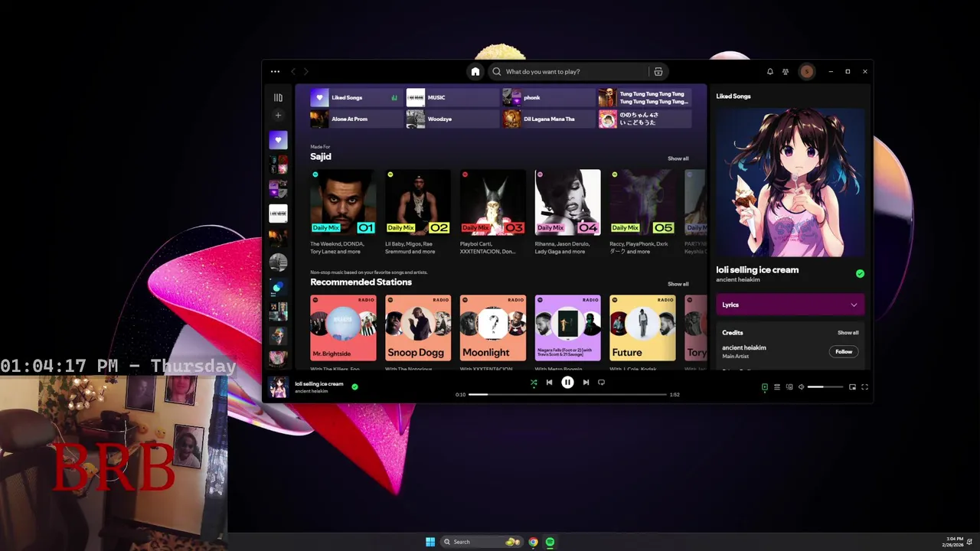Screen dimensions: 980x551
Task: Pause the current song
Action: pos(567,383)
